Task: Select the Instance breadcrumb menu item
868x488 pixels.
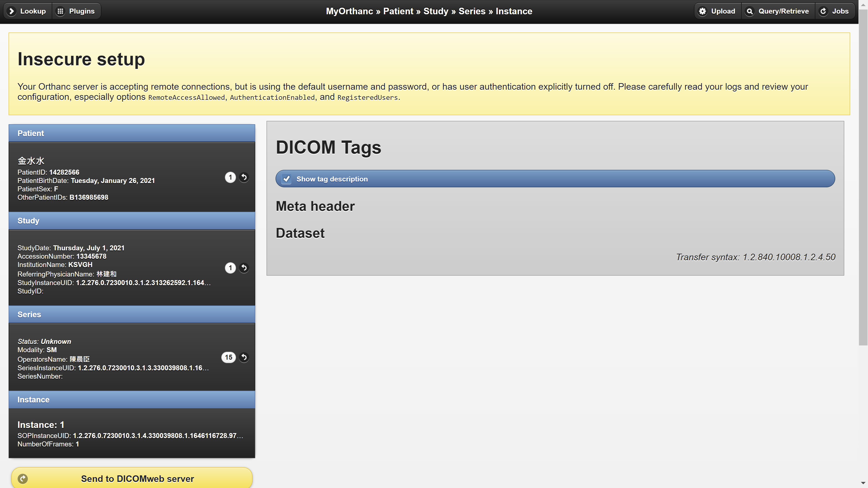Action: (x=513, y=11)
